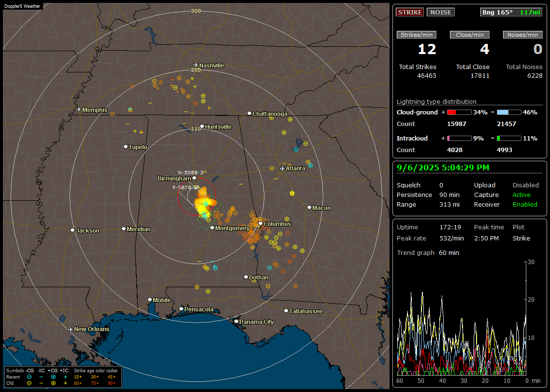Click the 60-minute trend graph plot
Screen dimensions: 550x392
pos(462,319)
